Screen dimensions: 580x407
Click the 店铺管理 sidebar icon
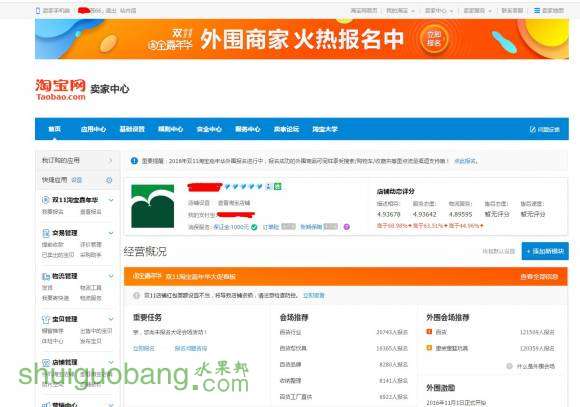pyautogui.click(x=46, y=362)
